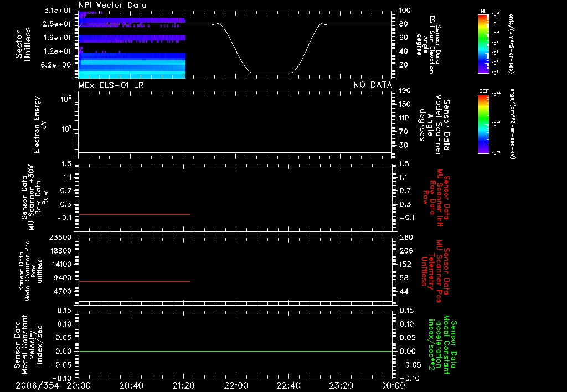The image size is (567, 392).
Task: Select the 22:40 time axis marker
Action: tap(288, 385)
